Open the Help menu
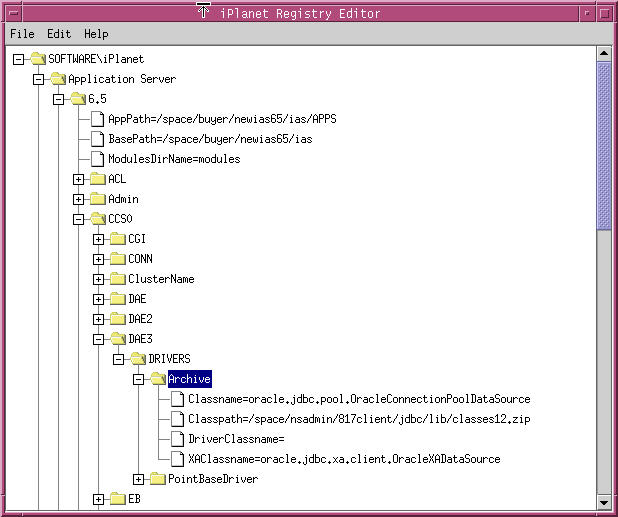This screenshot has width=618, height=517. coord(96,34)
